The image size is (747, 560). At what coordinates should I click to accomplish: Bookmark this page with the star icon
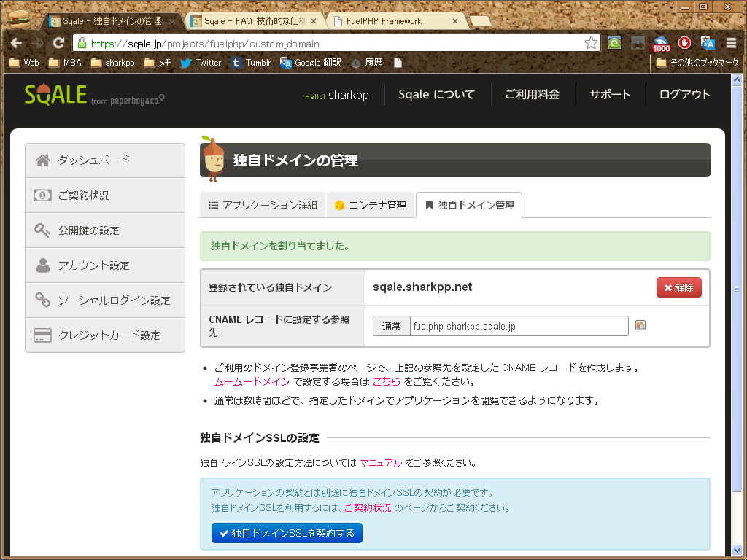coord(591,43)
